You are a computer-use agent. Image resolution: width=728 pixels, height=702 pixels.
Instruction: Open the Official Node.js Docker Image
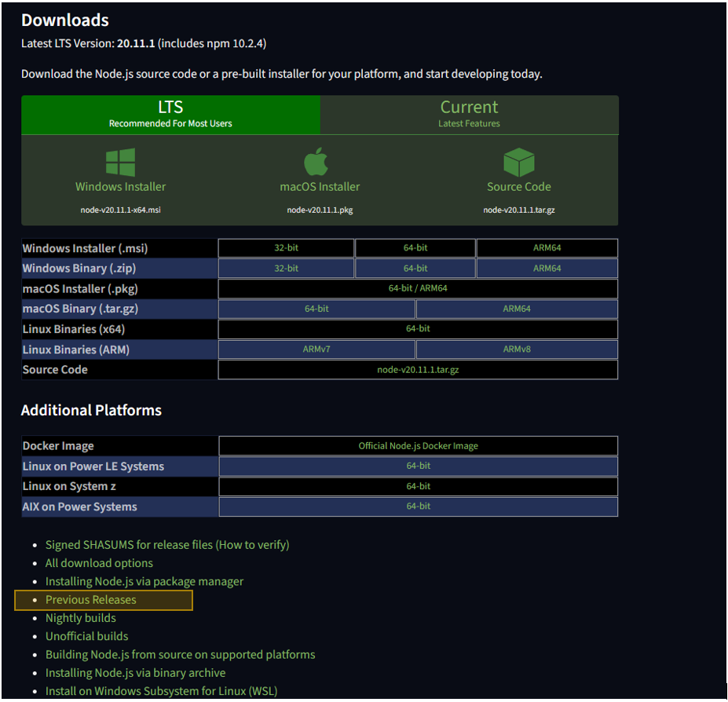[417, 445]
